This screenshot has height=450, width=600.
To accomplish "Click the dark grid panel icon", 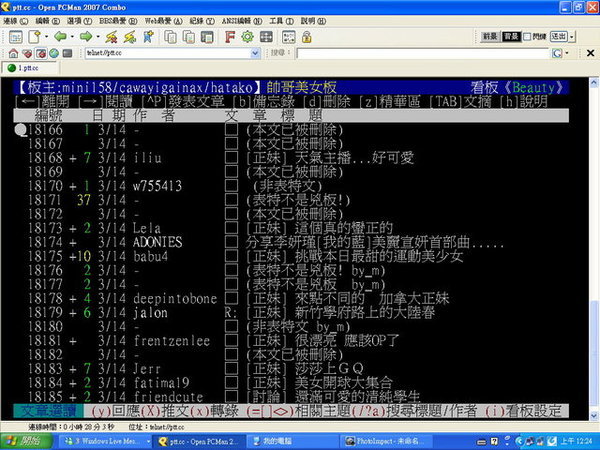I will 266,37.
